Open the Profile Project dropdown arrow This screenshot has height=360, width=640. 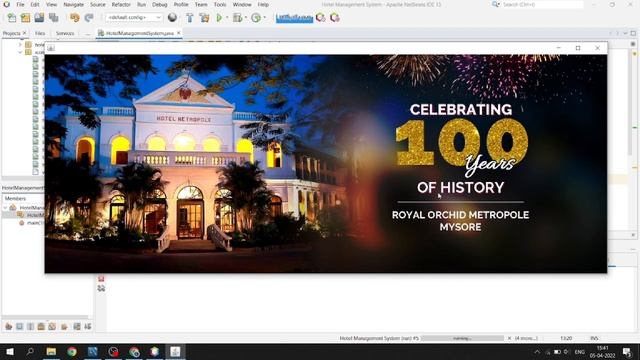264,18
